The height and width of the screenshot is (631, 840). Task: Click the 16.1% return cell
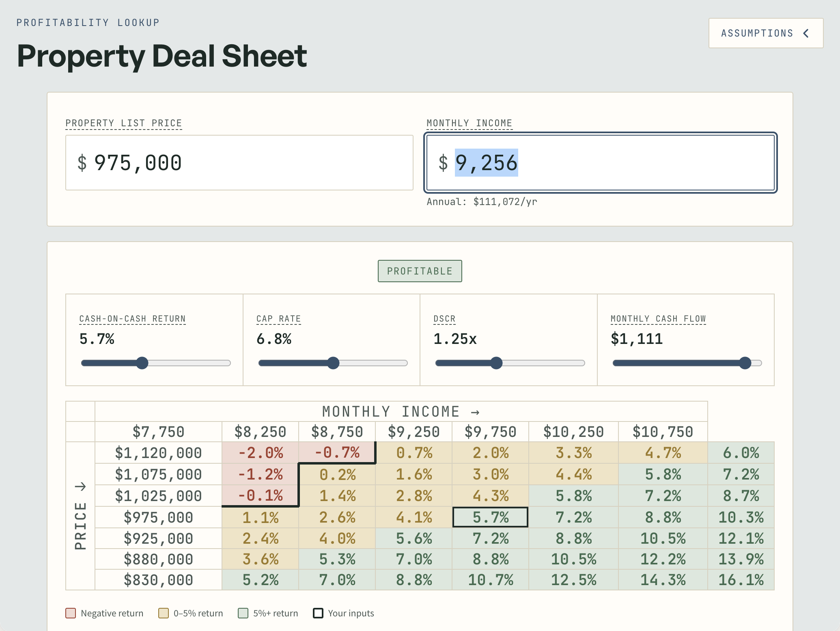click(x=741, y=580)
